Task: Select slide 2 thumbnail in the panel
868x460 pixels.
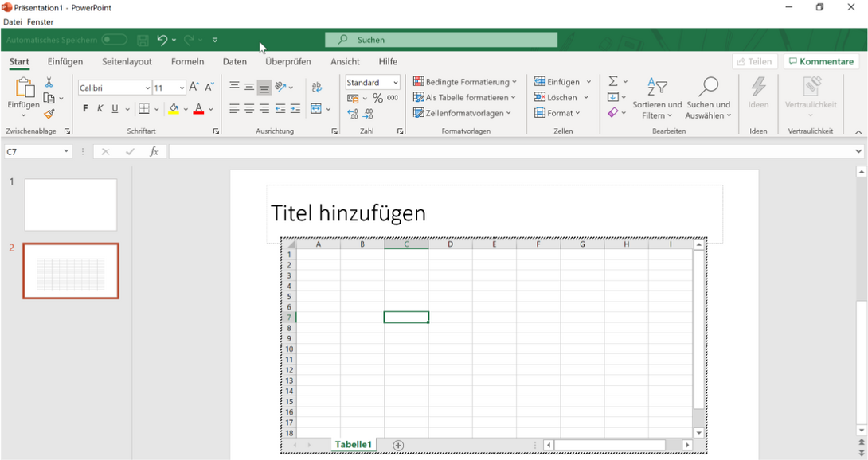Action: tap(70, 271)
